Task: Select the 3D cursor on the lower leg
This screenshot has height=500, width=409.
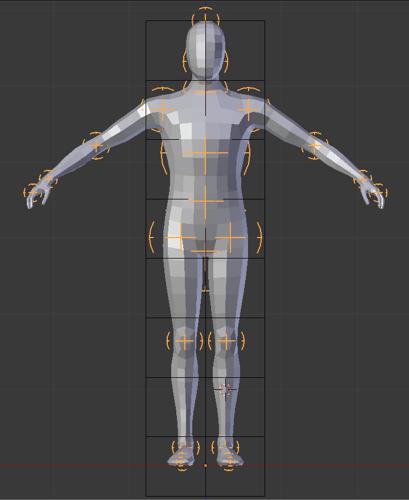Action: pyautogui.click(x=226, y=389)
